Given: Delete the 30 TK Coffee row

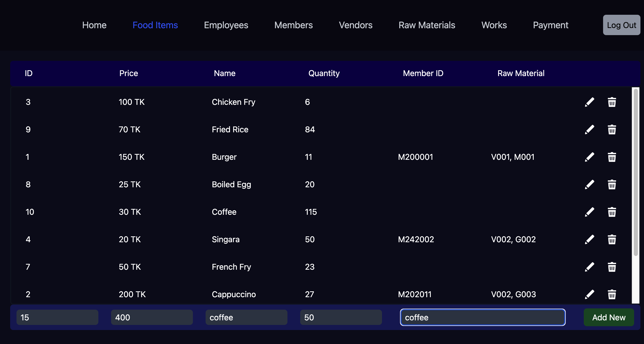Looking at the screenshot, I should click(612, 212).
